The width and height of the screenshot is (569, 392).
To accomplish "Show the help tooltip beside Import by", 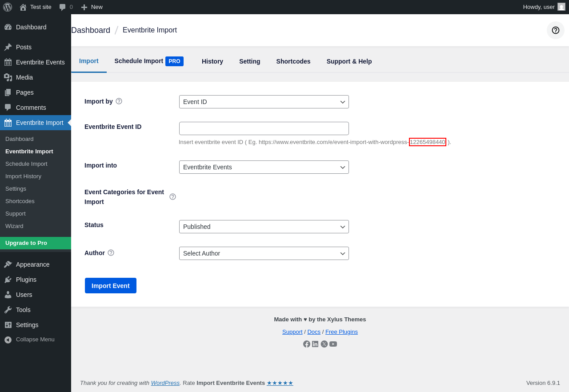I will click(119, 101).
